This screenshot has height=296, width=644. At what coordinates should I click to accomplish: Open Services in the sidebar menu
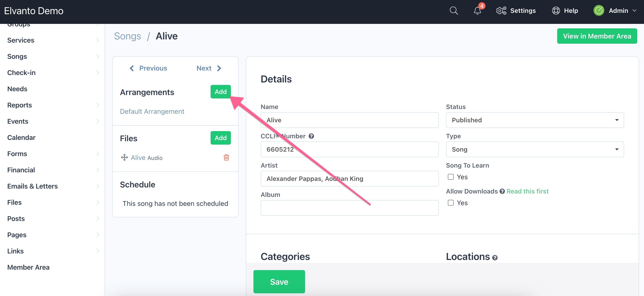pos(21,40)
